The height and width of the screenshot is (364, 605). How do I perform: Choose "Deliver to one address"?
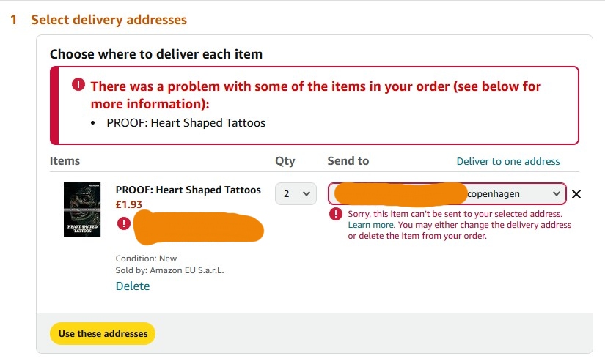click(508, 161)
